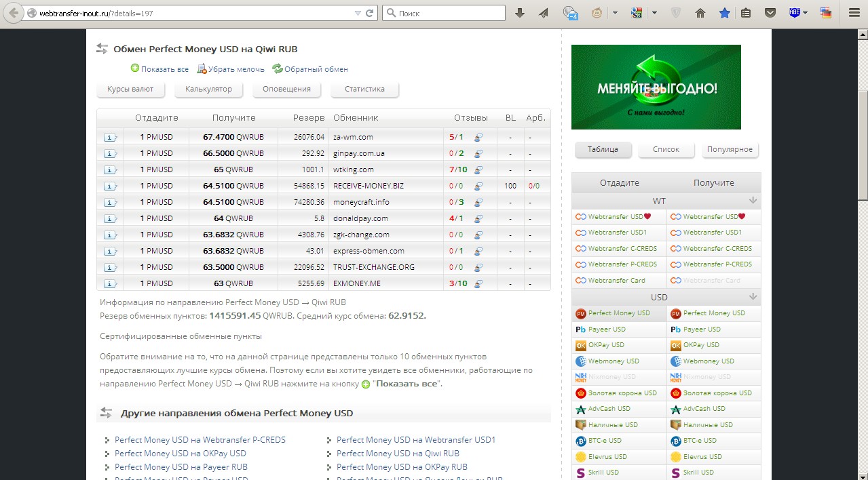Click the green Меняйте выгодно banner
868x480 pixels.
(656, 87)
